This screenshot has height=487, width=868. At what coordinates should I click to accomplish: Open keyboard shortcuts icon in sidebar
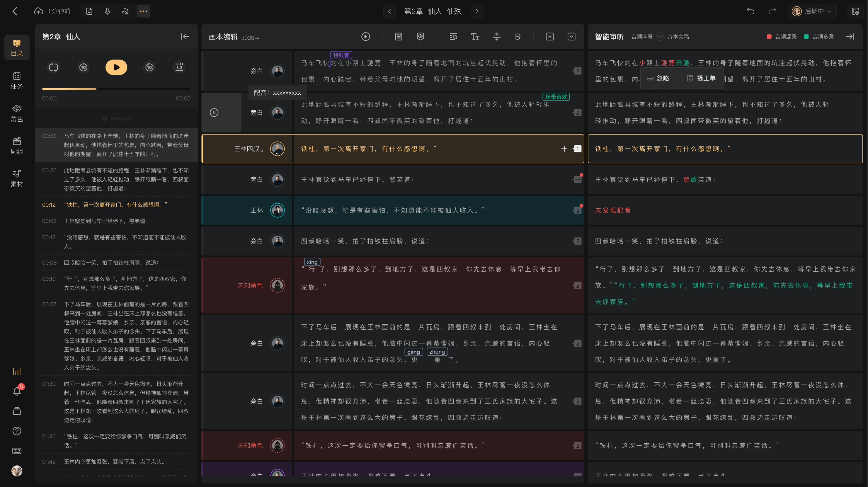tap(17, 451)
